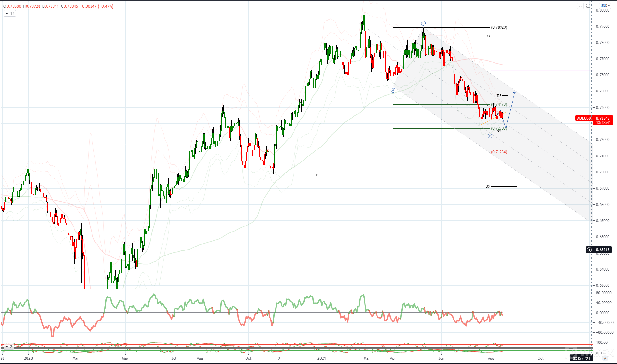Expand the 2 indicators legend bottom pane
Image resolution: width=617 pixels, height=364 pixels.
pos(9,346)
